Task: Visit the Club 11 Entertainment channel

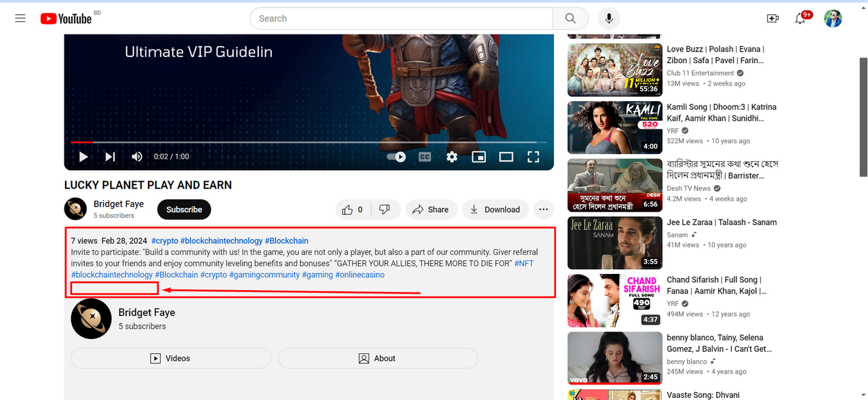Action: click(701, 73)
